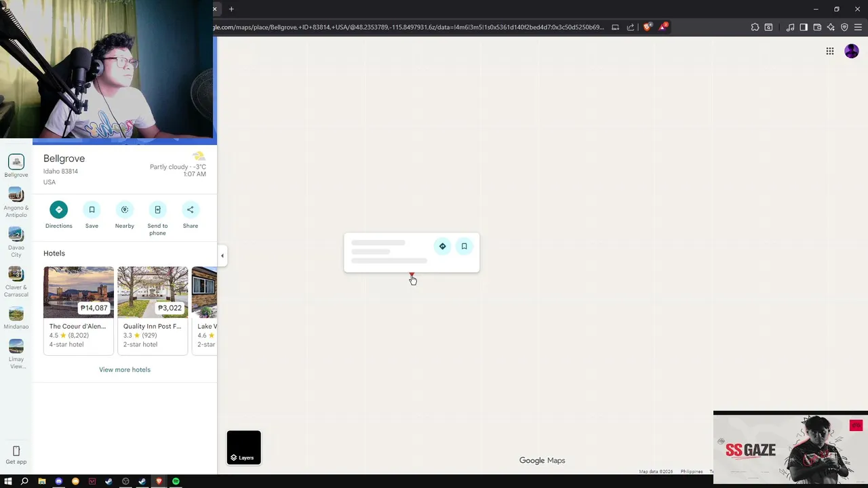Open Directions for Bellgrove

coord(59,209)
